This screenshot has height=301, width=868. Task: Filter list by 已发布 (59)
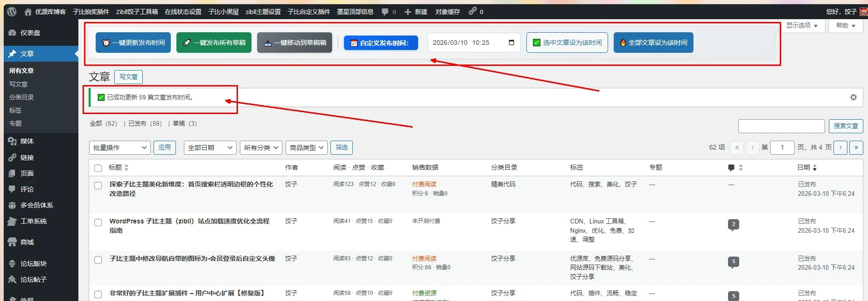(145, 123)
